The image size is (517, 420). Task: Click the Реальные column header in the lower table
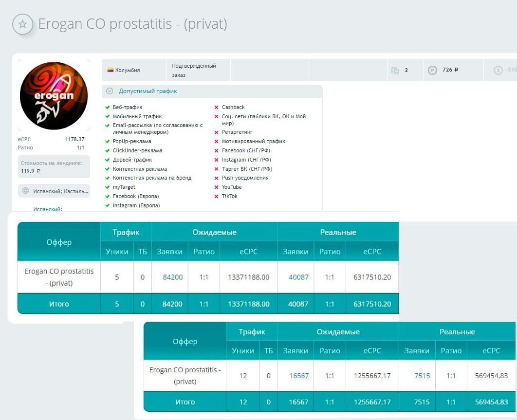click(457, 332)
